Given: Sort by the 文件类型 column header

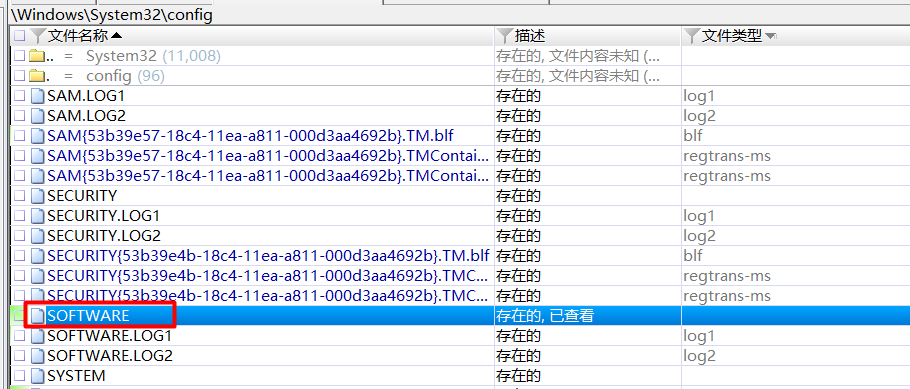Looking at the screenshot, I should [732, 36].
